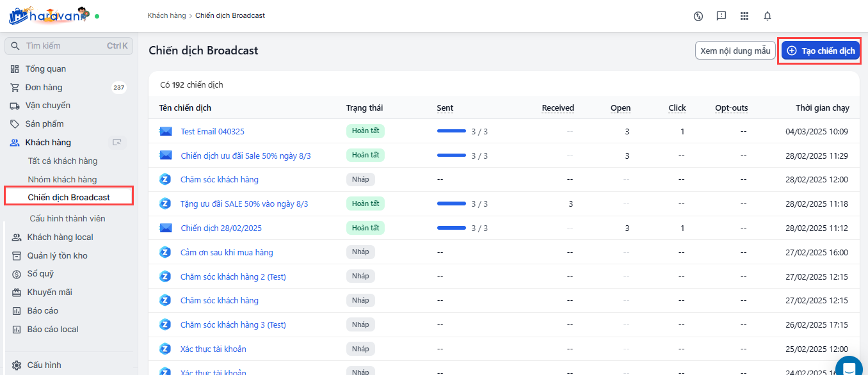
Task: Click the Zalo icon beside Cảm ơn sau khi mua hàng
Action: pos(165,252)
